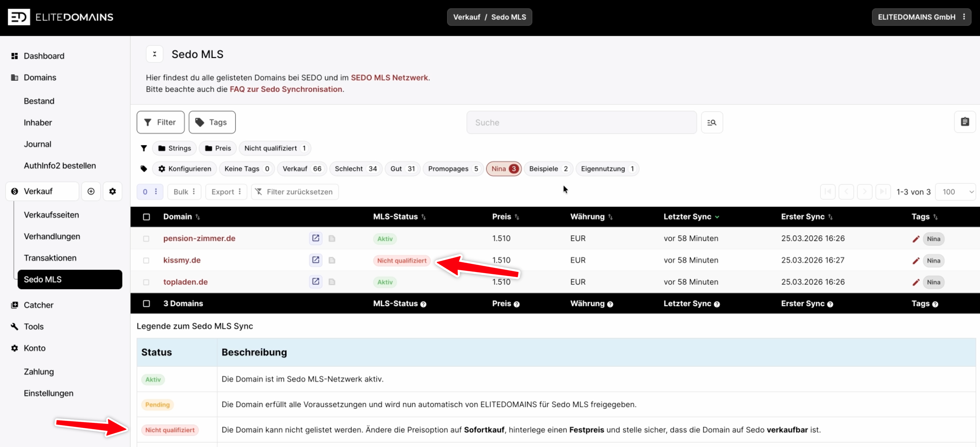Open the selection count menu

(x=150, y=192)
